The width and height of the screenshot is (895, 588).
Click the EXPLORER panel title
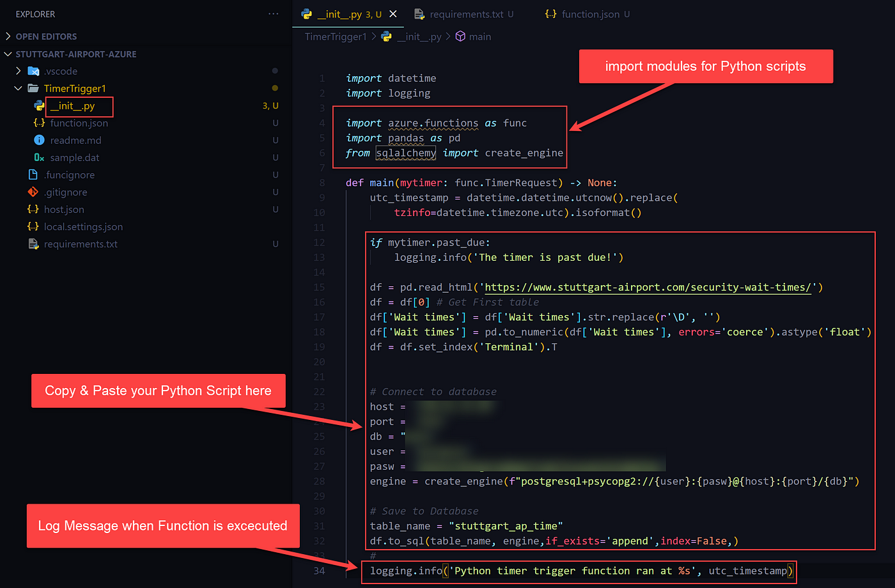coord(35,14)
